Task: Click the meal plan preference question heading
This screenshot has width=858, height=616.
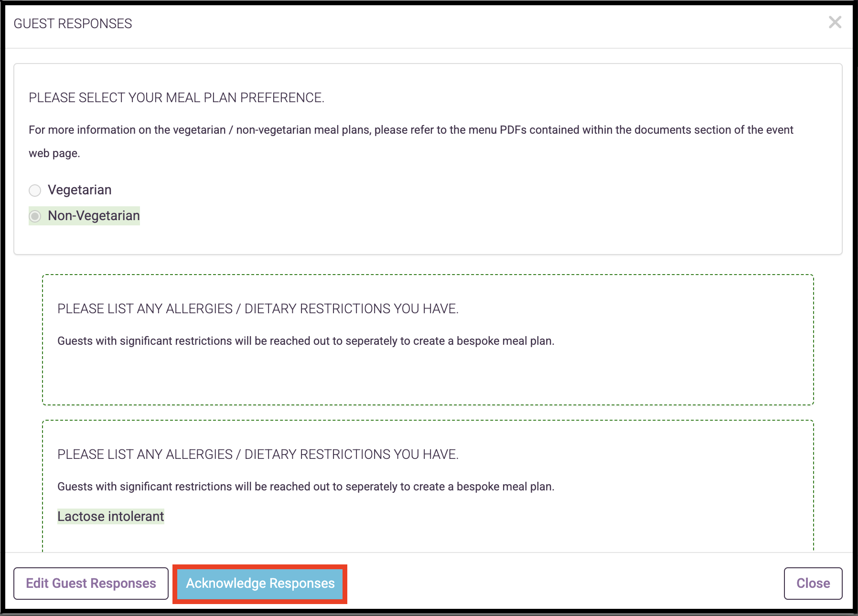Action: [176, 98]
